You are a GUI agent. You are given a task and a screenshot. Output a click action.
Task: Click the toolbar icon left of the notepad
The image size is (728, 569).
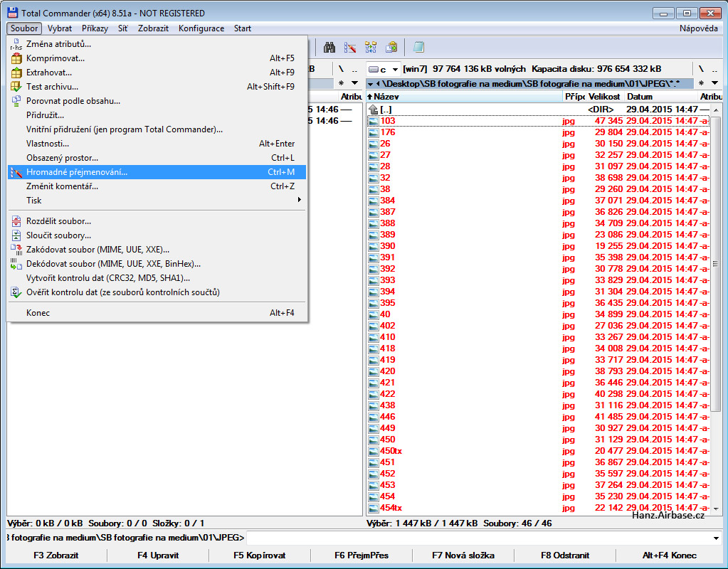click(x=391, y=48)
